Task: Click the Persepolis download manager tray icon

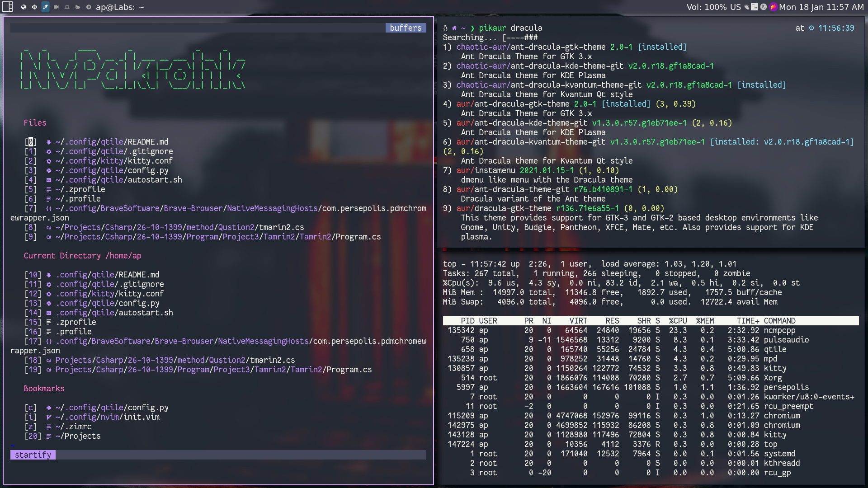Action: [x=764, y=7]
